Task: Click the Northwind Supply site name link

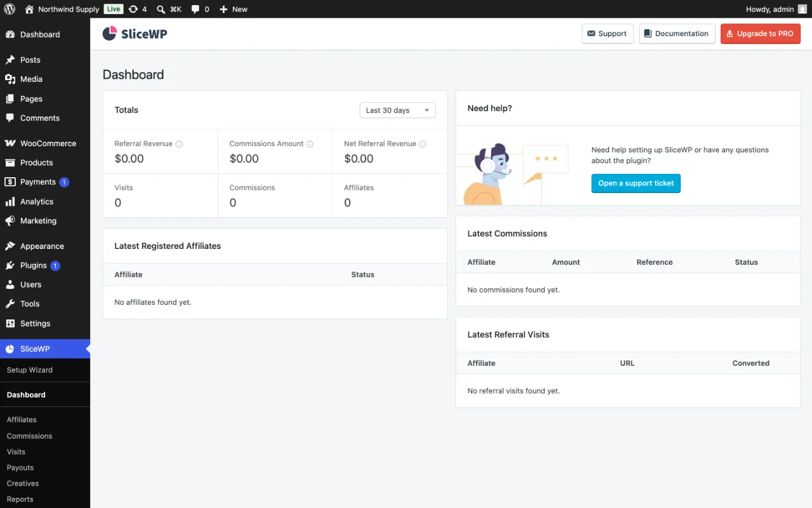Action: click(x=69, y=9)
